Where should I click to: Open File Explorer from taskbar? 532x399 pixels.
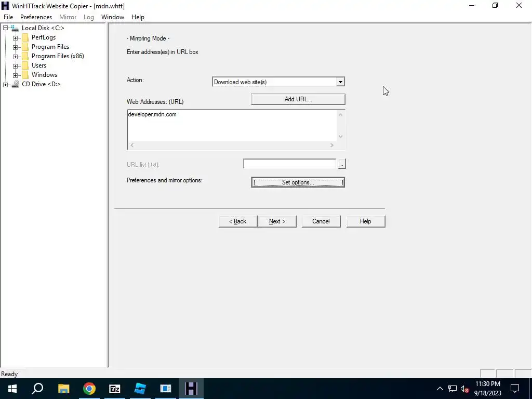(x=63, y=389)
